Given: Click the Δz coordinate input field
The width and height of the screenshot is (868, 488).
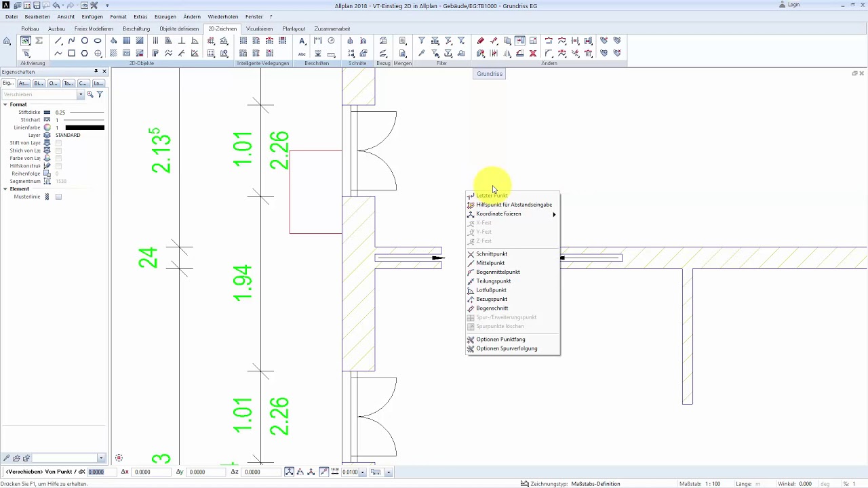Looking at the screenshot, I should [x=260, y=472].
